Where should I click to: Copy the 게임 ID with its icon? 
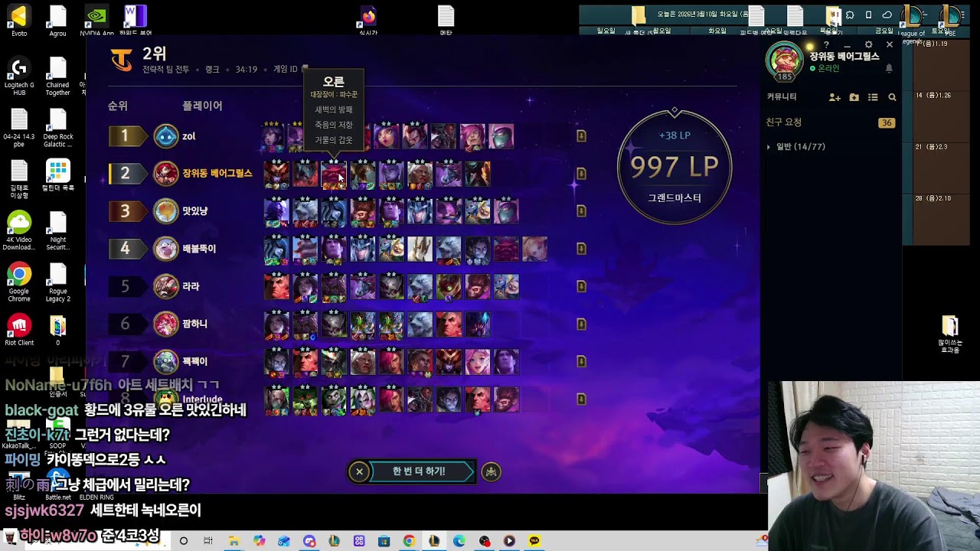(305, 69)
